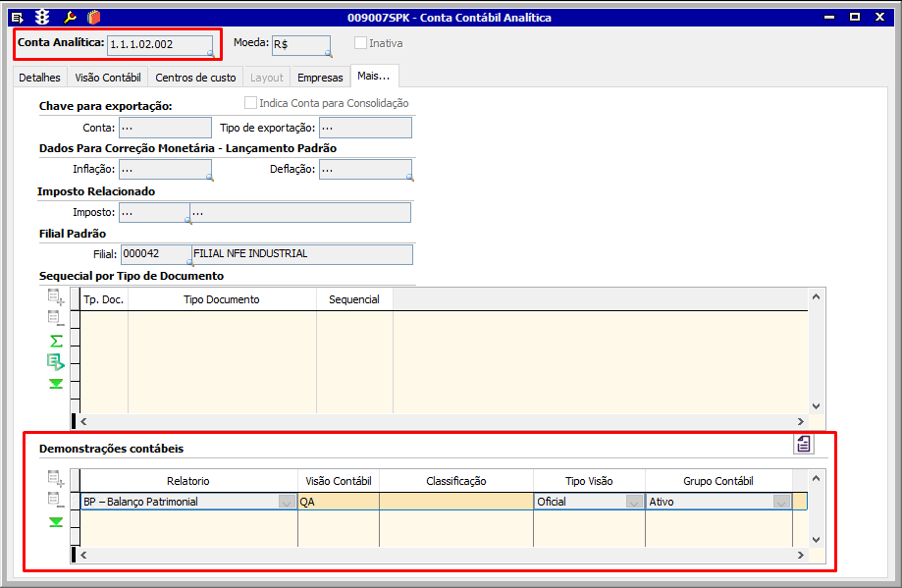The image size is (902, 588).
Task: Open the wrench tools icon
Action: coord(69,17)
